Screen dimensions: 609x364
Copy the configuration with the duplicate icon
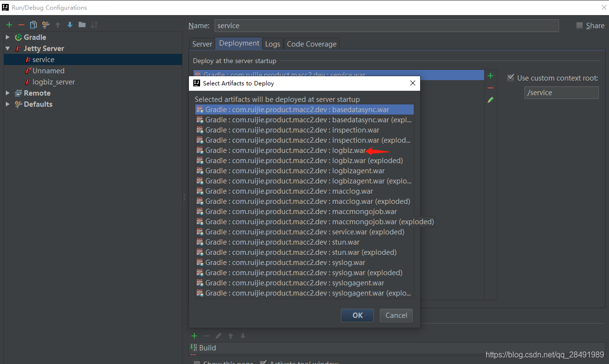coord(33,24)
